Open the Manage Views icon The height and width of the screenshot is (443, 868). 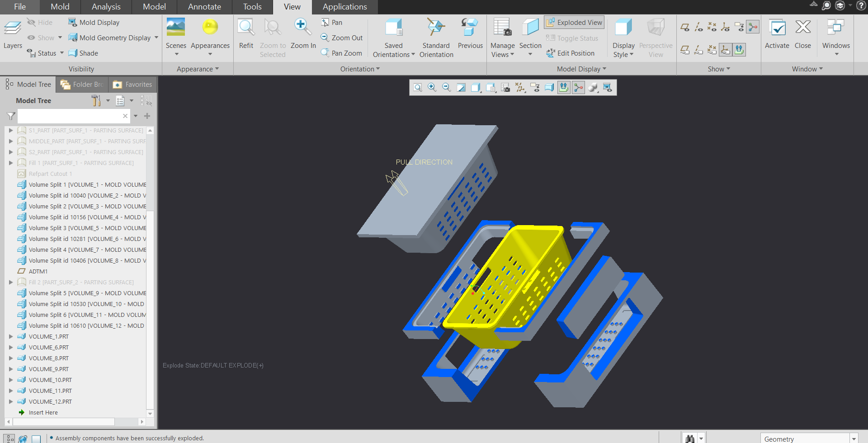pyautogui.click(x=502, y=27)
